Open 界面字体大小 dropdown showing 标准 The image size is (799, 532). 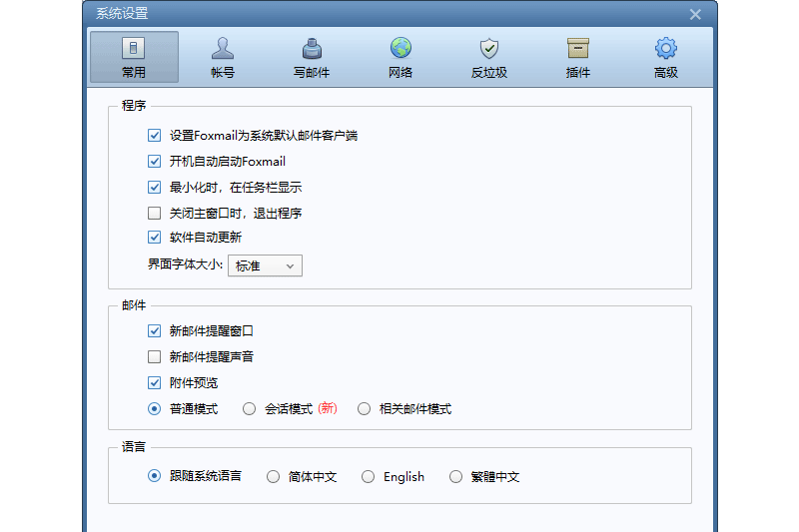click(265, 266)
